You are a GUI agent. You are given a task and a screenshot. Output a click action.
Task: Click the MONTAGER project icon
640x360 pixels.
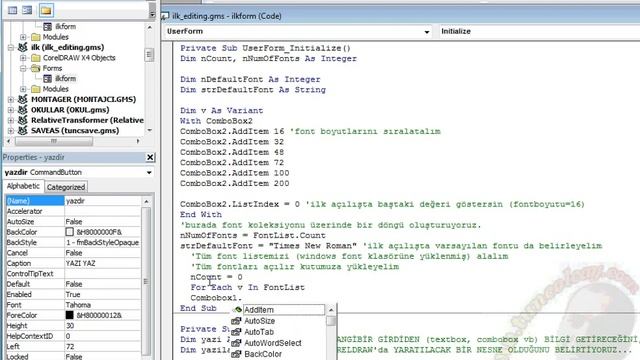tap(23, 99)
